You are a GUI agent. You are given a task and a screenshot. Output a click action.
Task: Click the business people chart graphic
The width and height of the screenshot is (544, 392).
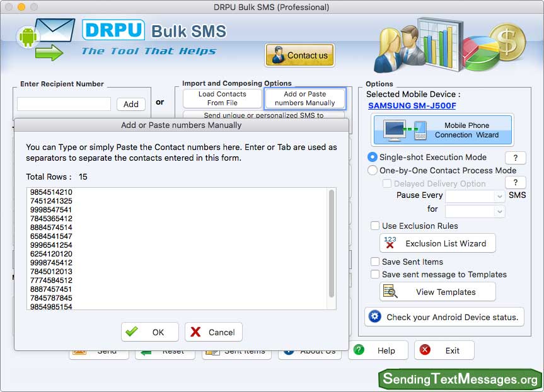tap(419, 45)
